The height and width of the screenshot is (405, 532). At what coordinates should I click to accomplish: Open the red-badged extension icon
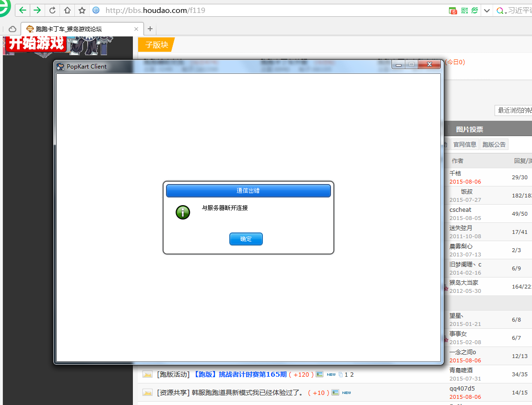coord(453,11)
